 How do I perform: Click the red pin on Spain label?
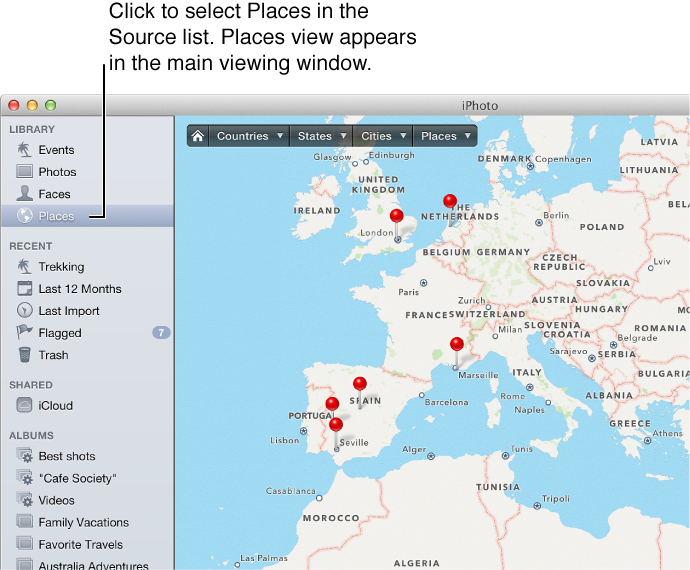tap(360, 383)
